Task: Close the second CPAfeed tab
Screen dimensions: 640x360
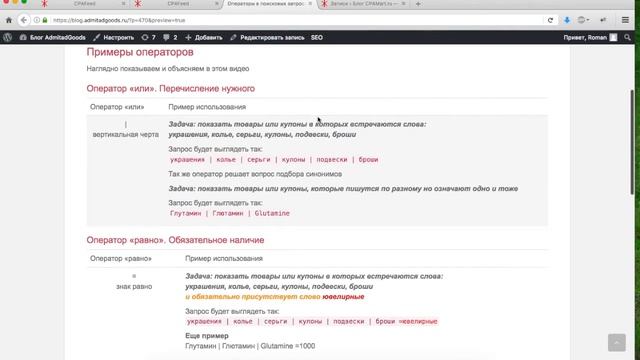Action: pos(217,4)
